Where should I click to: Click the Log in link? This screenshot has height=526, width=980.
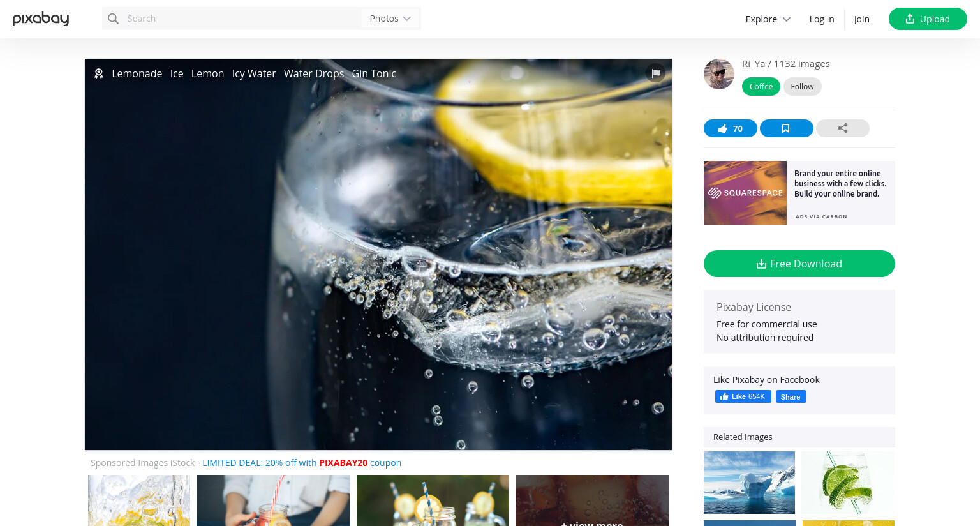point(822,19)
